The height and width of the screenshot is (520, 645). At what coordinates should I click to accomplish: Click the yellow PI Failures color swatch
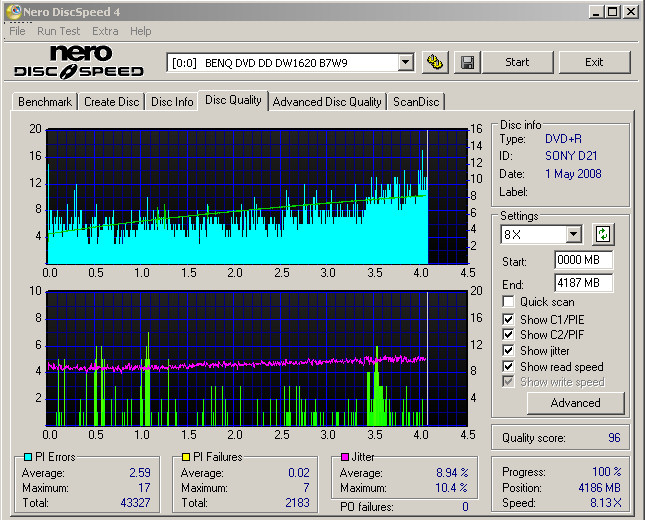tap(186, 457)
